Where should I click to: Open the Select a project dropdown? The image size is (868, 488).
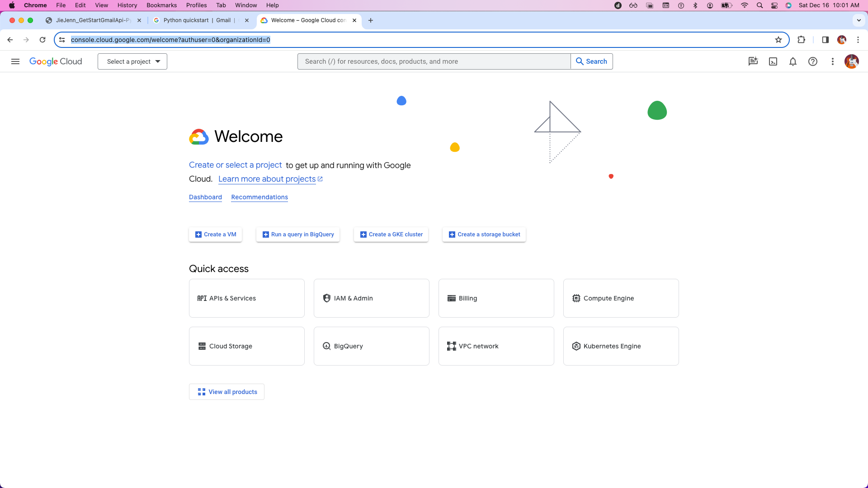coord(132,61)
